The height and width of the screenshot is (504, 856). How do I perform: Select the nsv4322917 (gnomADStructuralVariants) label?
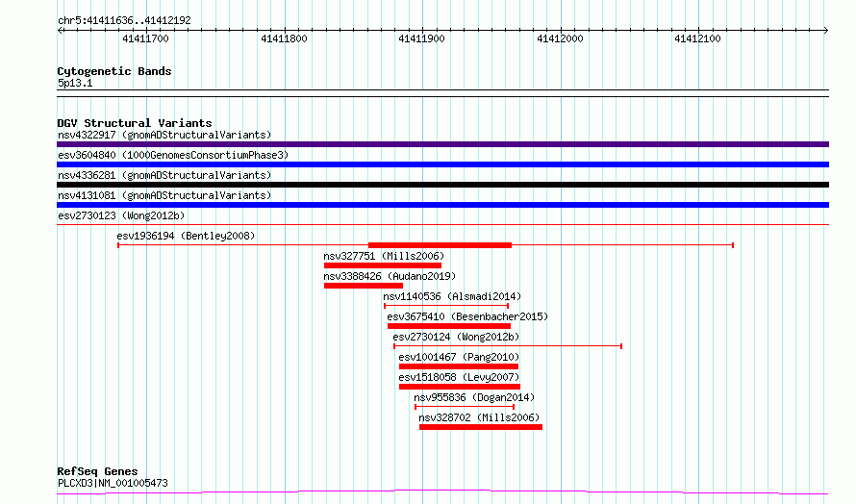(x=164, y=135)
